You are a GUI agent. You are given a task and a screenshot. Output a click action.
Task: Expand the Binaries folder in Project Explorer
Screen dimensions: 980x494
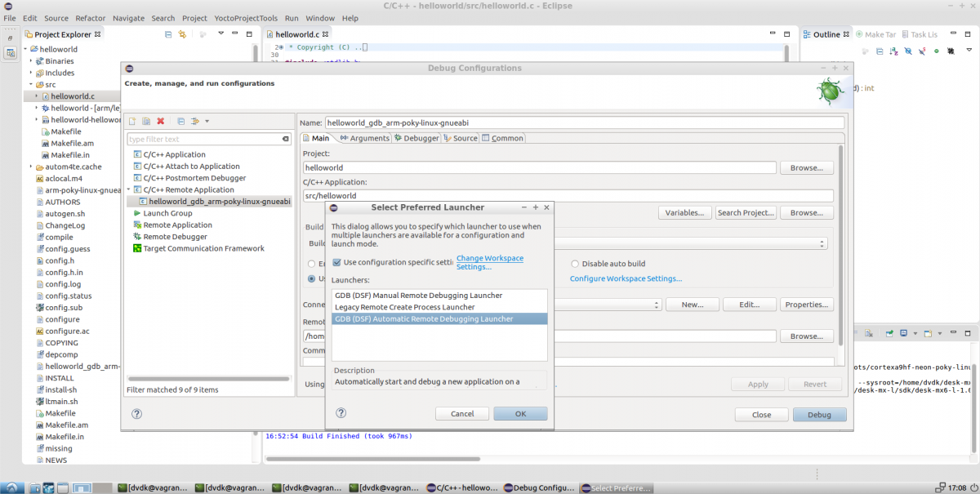(31, 61)
